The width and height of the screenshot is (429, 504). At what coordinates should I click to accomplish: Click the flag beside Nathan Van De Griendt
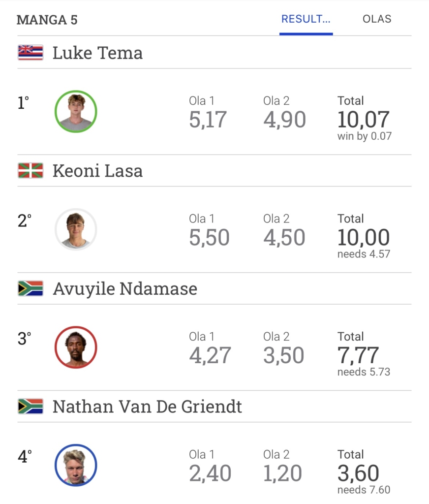tap(31, 407)
